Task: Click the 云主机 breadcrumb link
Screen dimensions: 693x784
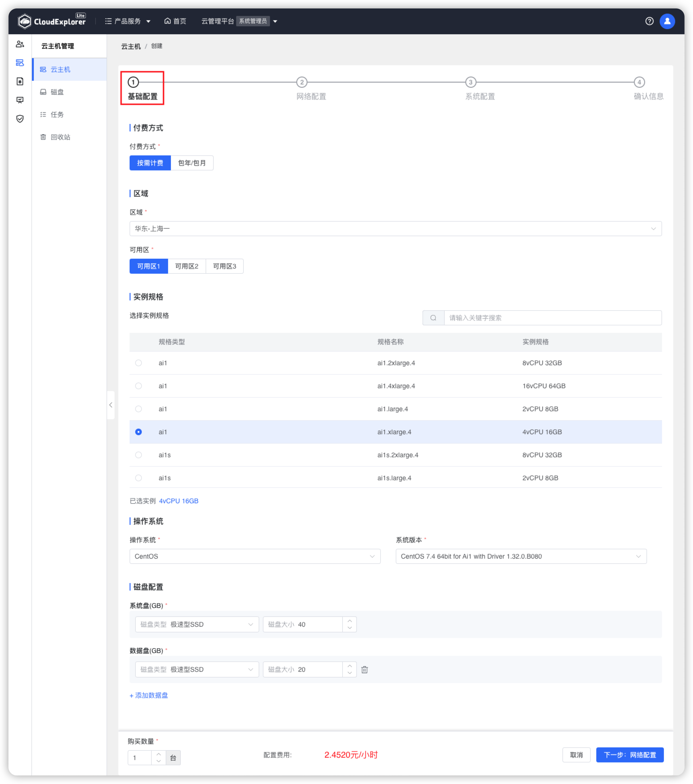Action: [x=131, y=46]
